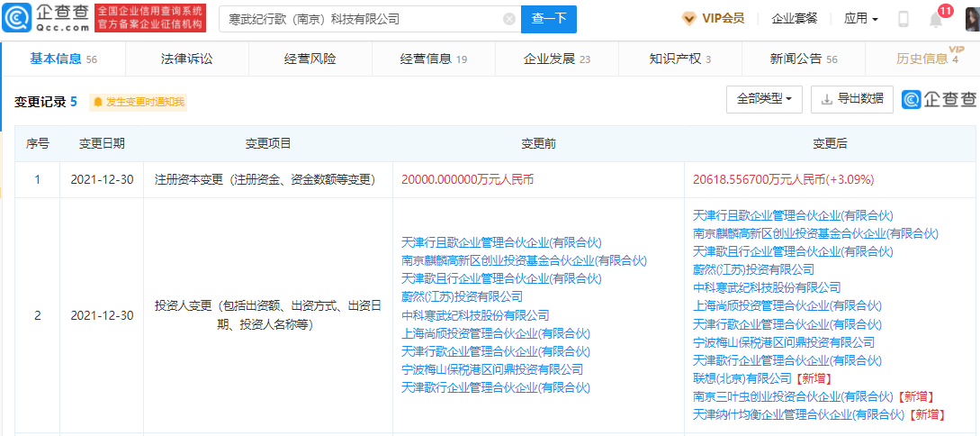Click the Qcc.com logo icon
This screenshot has height=436, width=980.
16,19
